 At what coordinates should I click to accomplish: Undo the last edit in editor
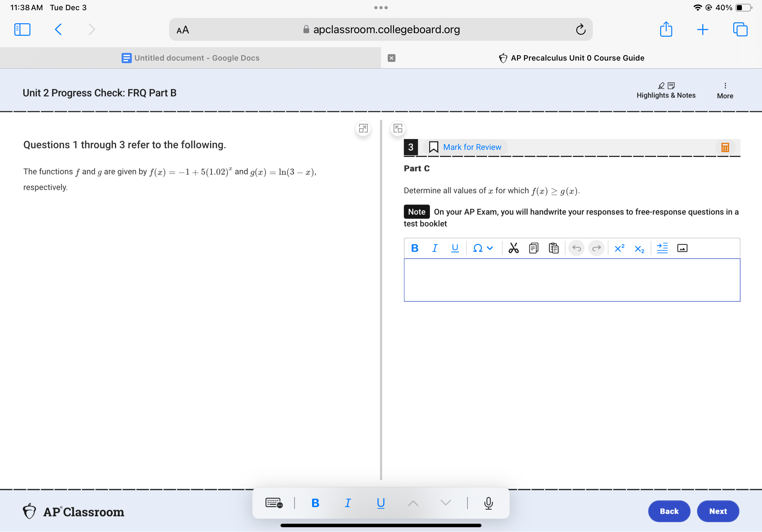click(577, 248)
